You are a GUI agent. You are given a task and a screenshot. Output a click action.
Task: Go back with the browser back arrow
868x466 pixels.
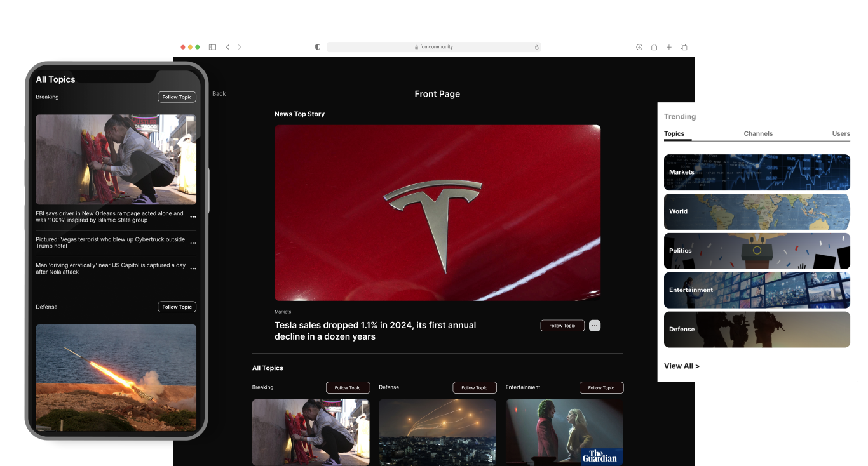coord(227,47)
